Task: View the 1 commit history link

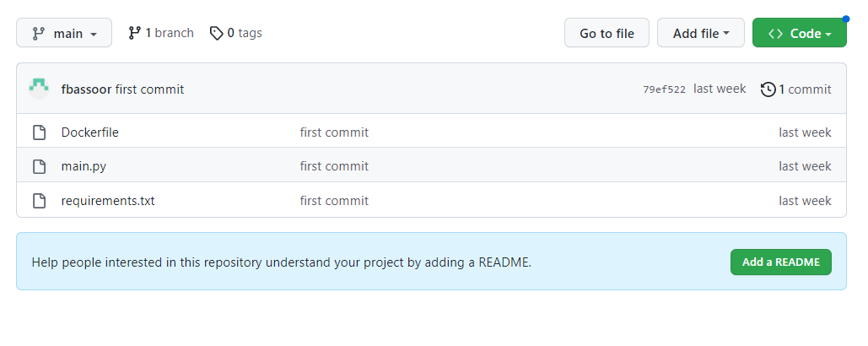Action: (x=804, y=89)
